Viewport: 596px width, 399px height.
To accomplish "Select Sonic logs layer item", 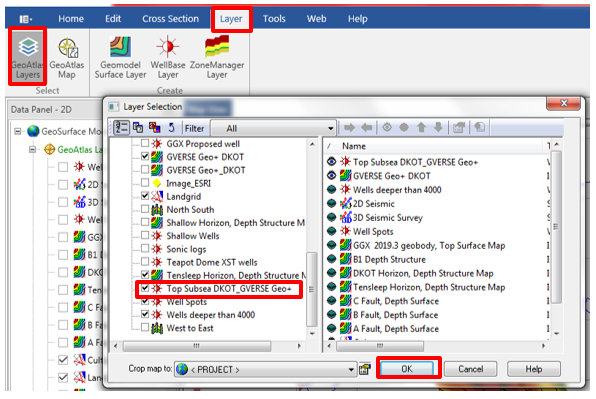I will click(x=186, y=249).
